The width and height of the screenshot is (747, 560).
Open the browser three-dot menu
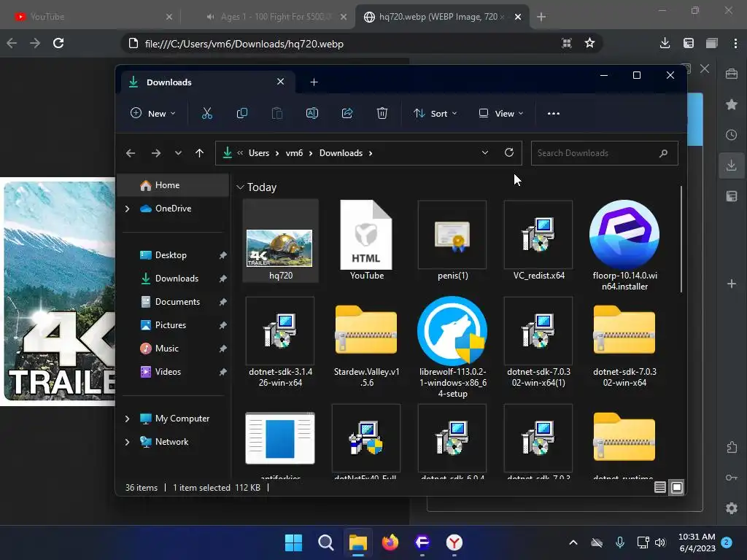click(735, 43)
